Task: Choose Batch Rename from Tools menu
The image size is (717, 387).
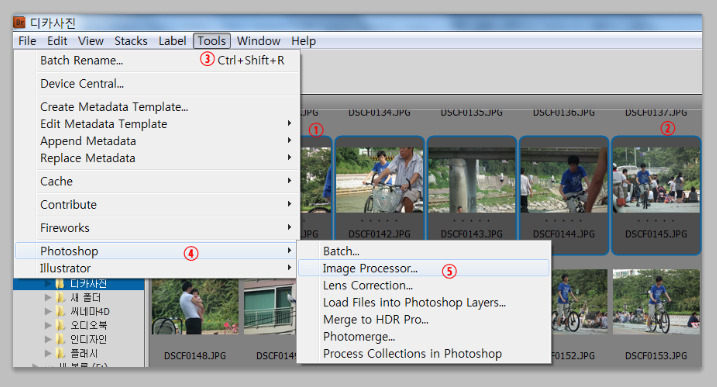Action: [x=157, y=60]
